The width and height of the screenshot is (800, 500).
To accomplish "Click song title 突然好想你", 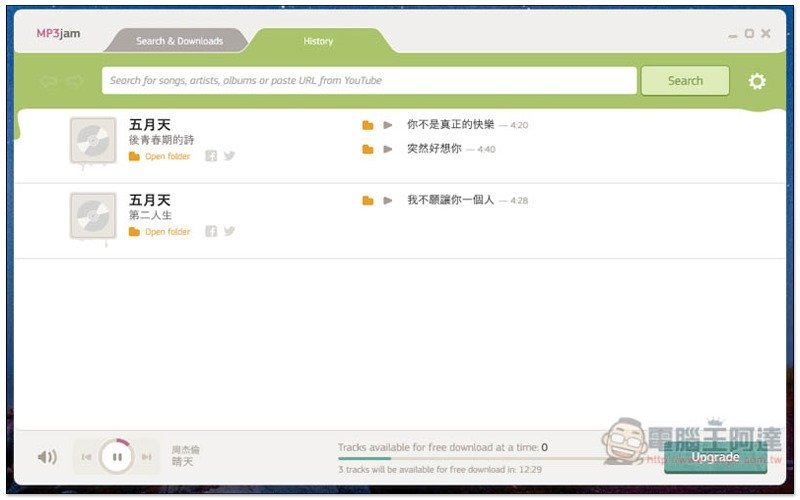I will 434,148.
